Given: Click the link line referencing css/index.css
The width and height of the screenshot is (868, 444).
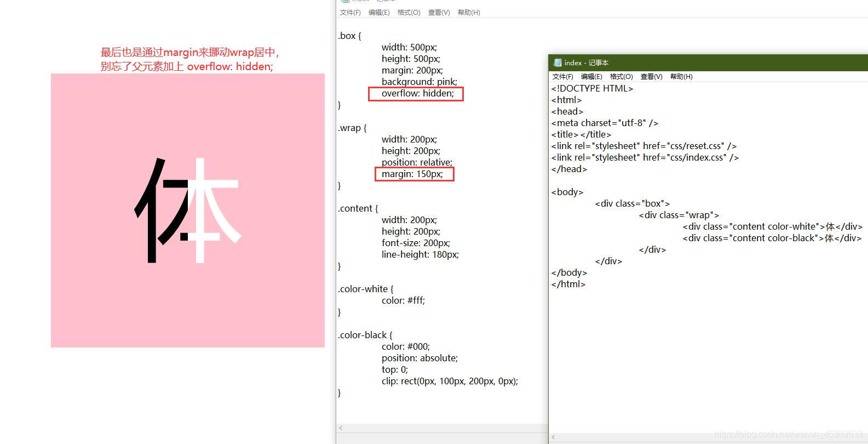Looking at the screenshot, I should coord(645,158).
